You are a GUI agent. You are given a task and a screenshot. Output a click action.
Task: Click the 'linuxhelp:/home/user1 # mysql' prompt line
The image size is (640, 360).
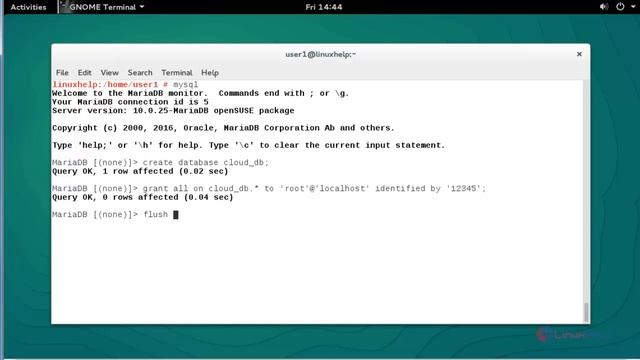125,84
